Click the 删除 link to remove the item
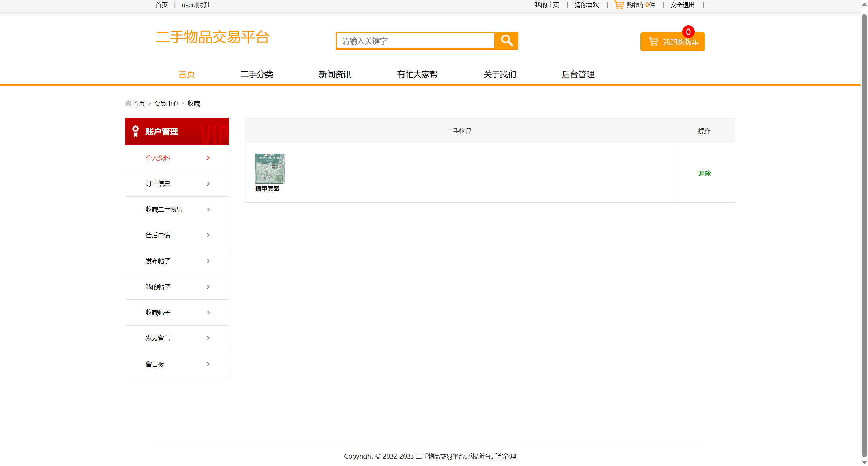The width and height of the screenshot is (868, 466). (x=705, y=173)
